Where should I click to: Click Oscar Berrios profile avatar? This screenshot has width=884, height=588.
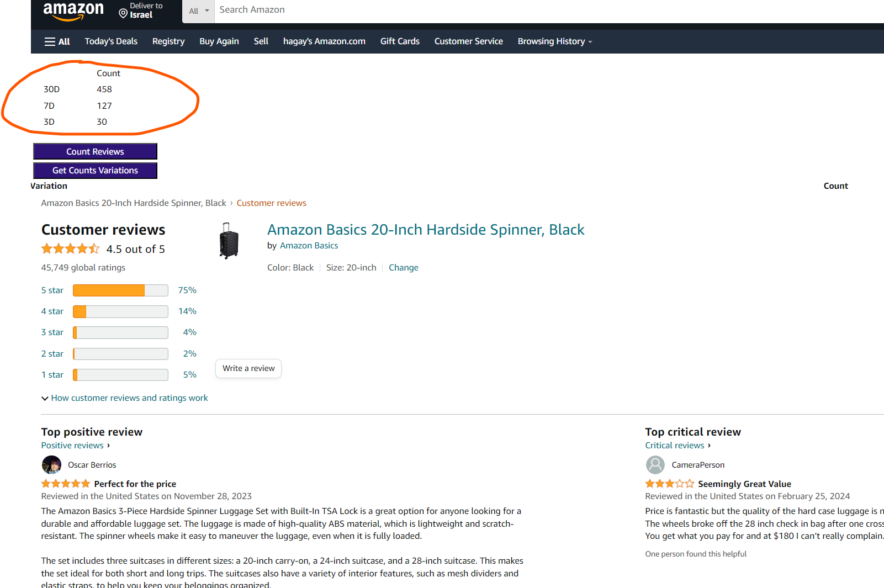point(51,465)
